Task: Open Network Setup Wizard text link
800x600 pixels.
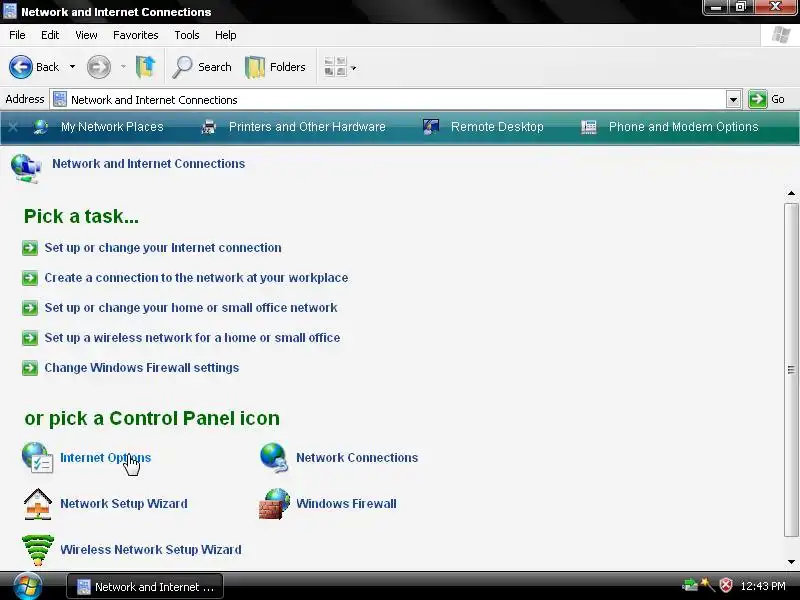Action: (124, 504)
